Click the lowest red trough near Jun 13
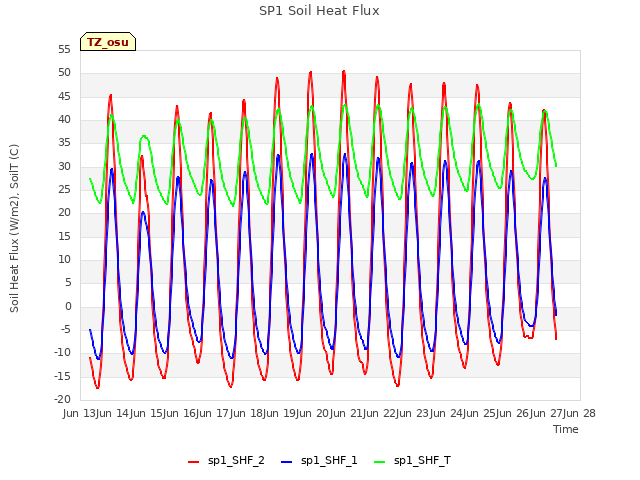640x480 pixels. tap(98, 387)
